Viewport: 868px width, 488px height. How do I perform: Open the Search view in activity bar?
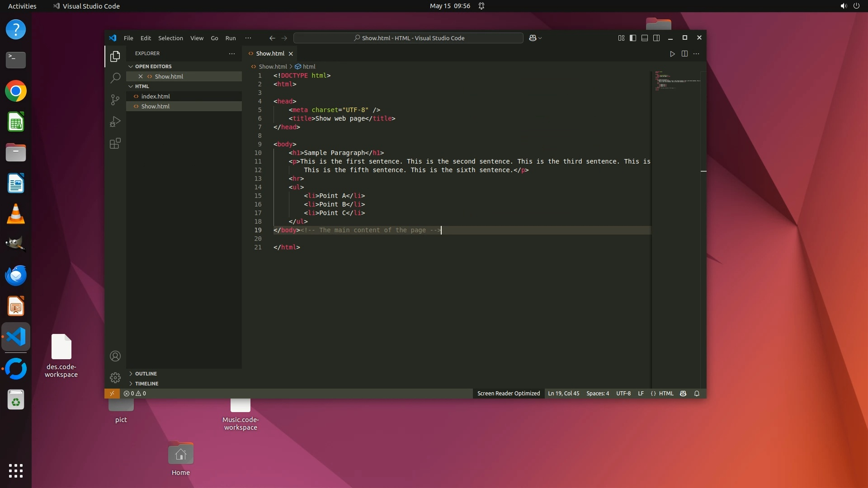point(115,78)
